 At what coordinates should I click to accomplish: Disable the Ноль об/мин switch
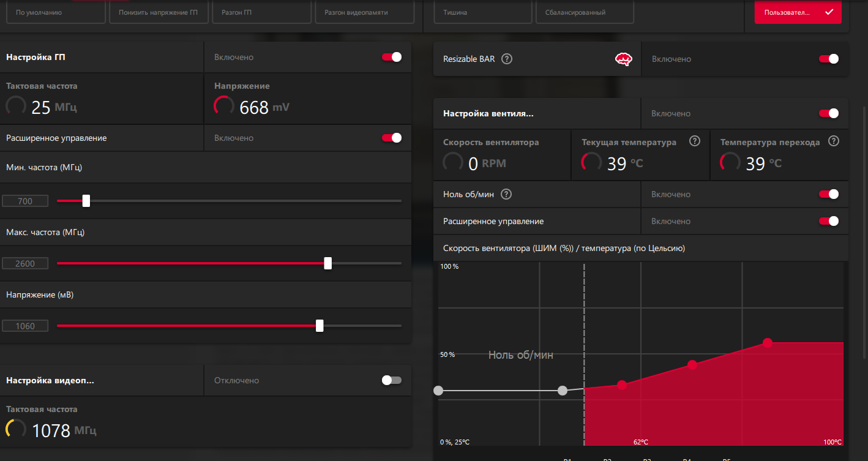click(x=829, y=194)
